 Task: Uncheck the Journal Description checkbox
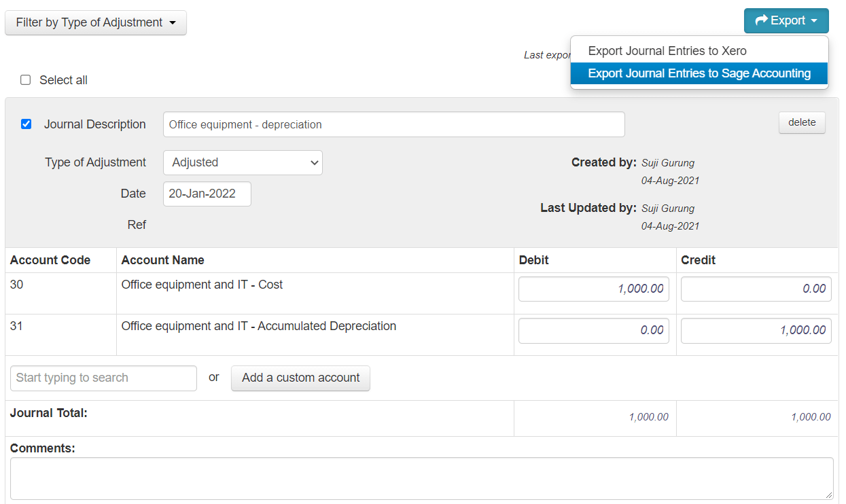pos(27,124)
